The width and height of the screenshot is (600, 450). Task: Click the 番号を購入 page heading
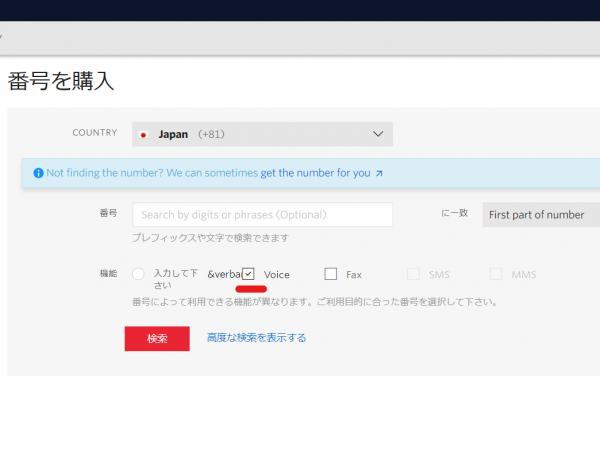[61, 81]
